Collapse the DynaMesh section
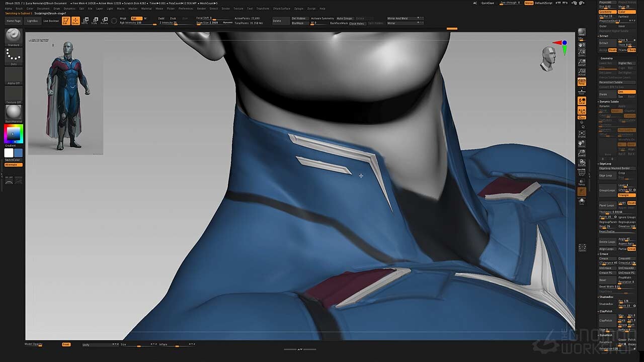Image resolution: width=644 pixels, height=362 pixels. [x=606, y=335]
